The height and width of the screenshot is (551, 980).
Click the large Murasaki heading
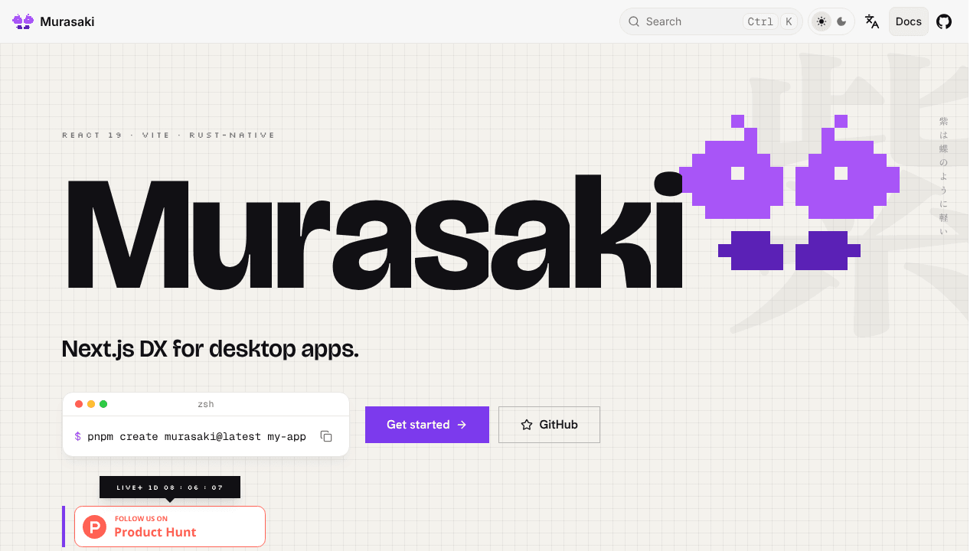point(375,231)
